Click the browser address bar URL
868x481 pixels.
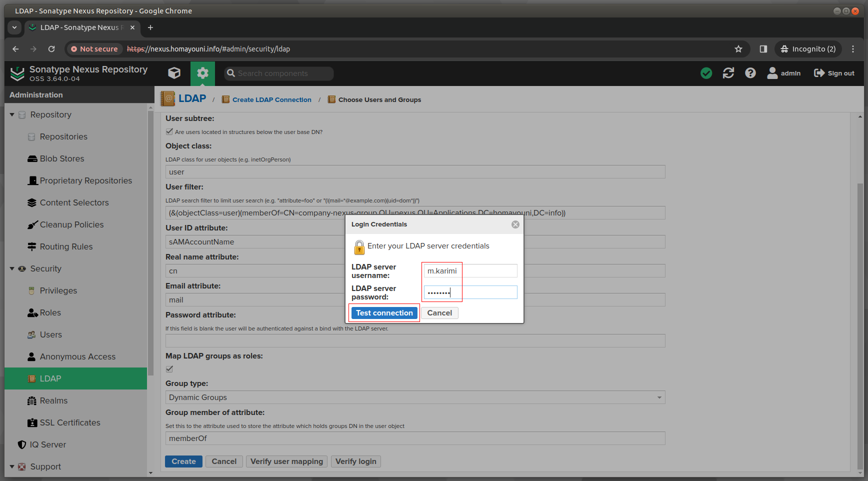[208, 49]
